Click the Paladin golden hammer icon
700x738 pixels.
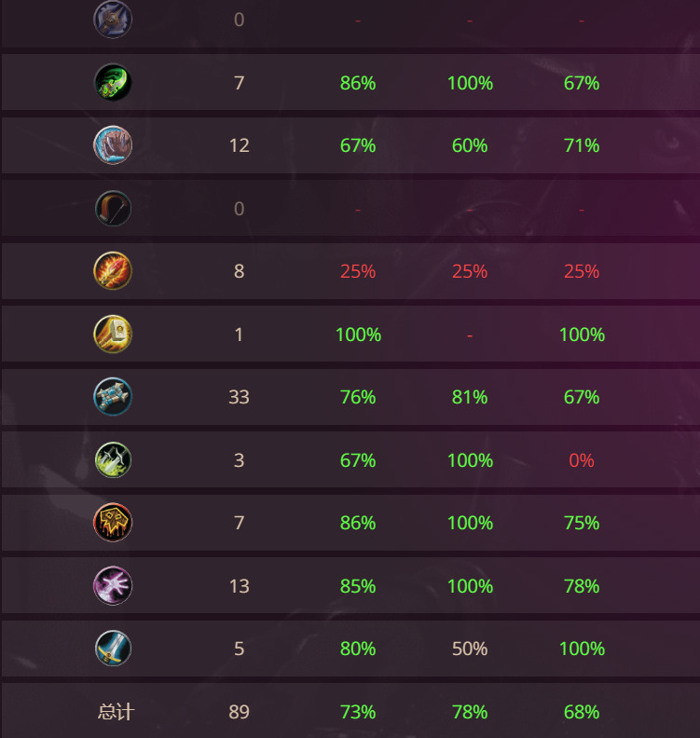tap(113, 335)
